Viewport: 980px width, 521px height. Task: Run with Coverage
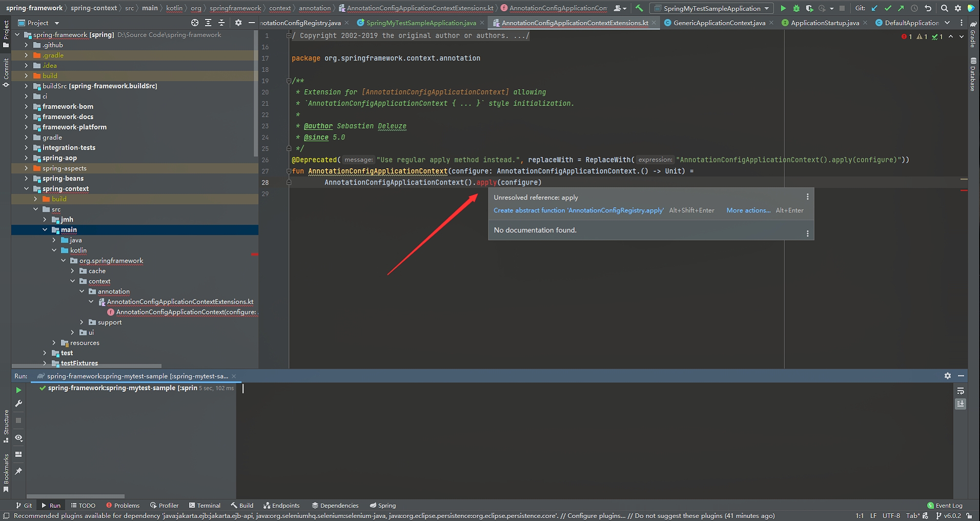(809, 8)
